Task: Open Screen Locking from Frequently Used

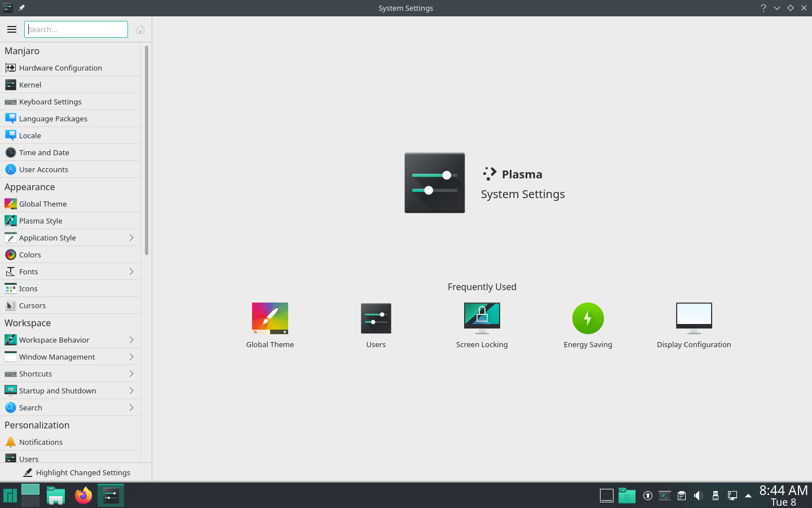Action: tap(482, 326)
